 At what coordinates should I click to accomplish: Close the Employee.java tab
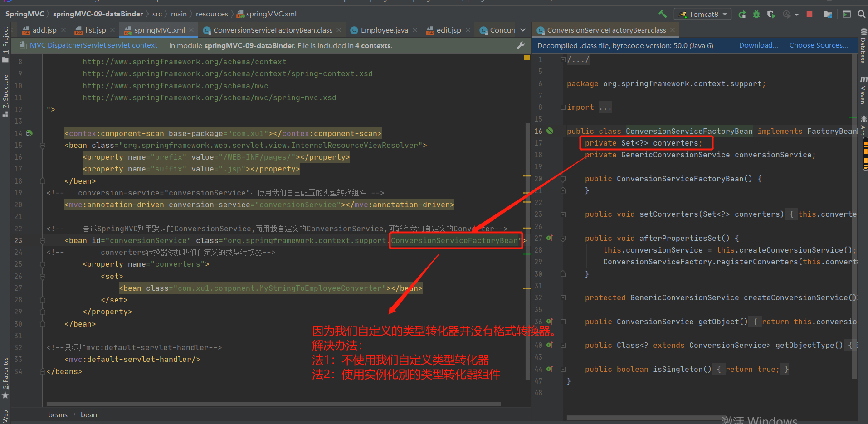(414, 30)
